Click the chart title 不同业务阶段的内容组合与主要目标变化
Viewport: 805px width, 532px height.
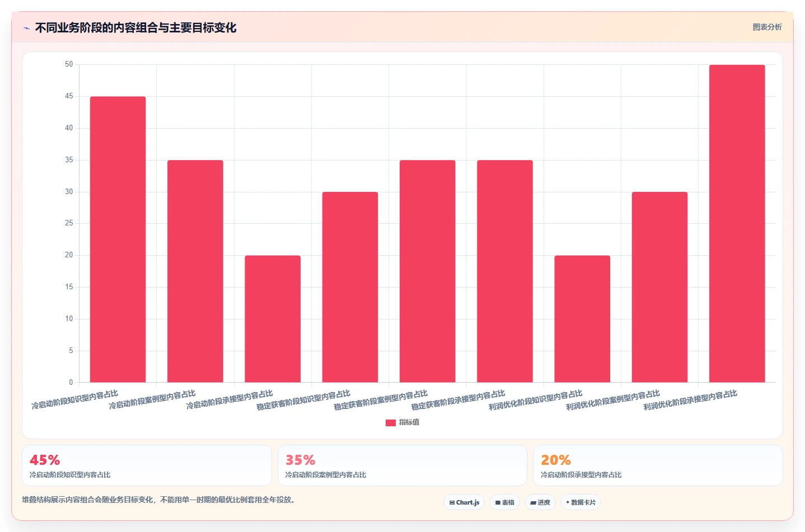[135, 28]
